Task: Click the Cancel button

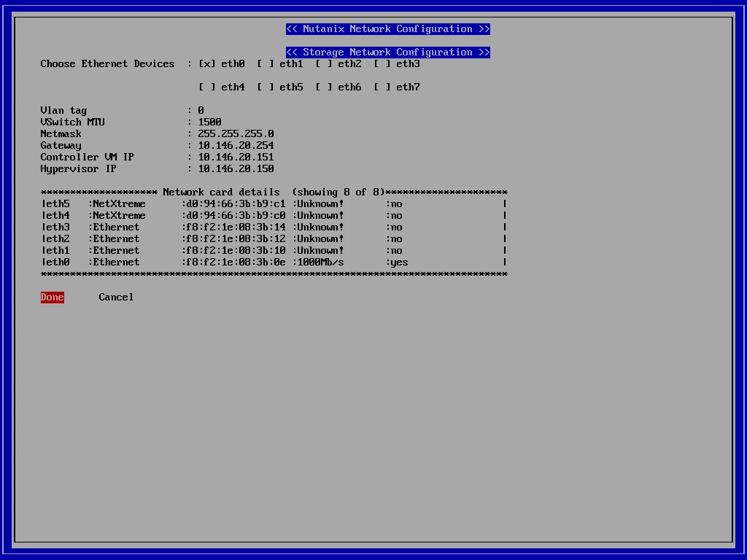Action: 116,297
